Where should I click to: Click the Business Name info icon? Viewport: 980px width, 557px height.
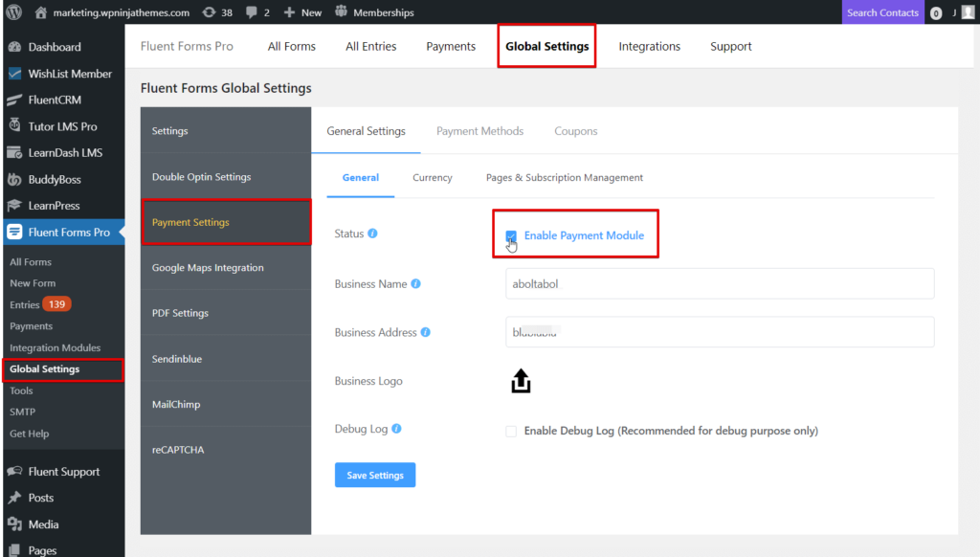click(415, 284)
